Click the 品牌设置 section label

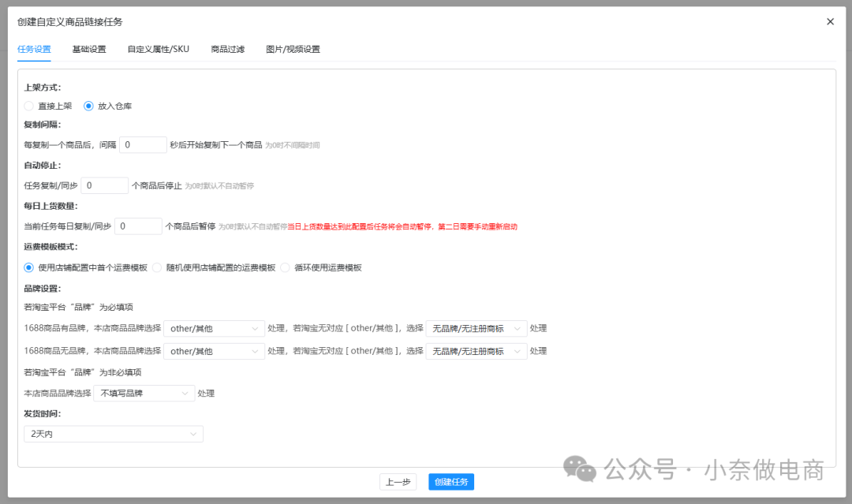[43, 289]
